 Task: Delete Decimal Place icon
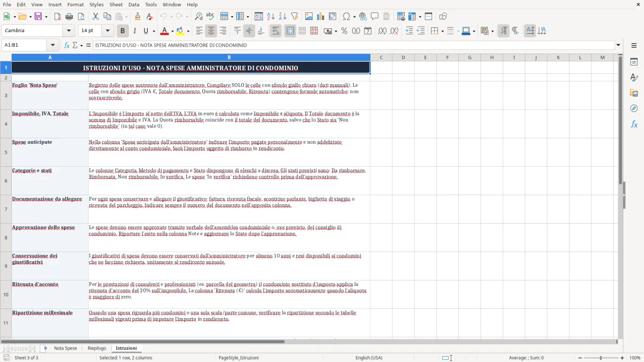pos(394,31)
